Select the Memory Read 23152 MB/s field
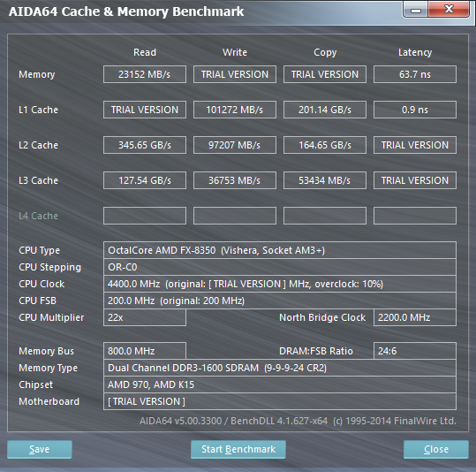The image size is (476, 472). point(145,74)
